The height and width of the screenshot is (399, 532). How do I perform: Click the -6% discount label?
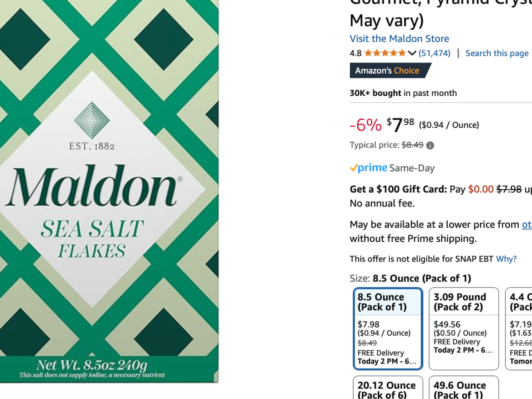pos(365,125)
